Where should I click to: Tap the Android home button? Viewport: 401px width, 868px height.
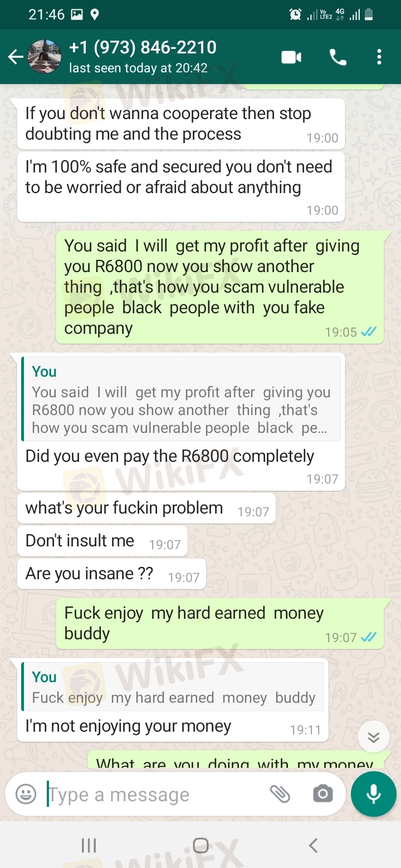point(200,846)
